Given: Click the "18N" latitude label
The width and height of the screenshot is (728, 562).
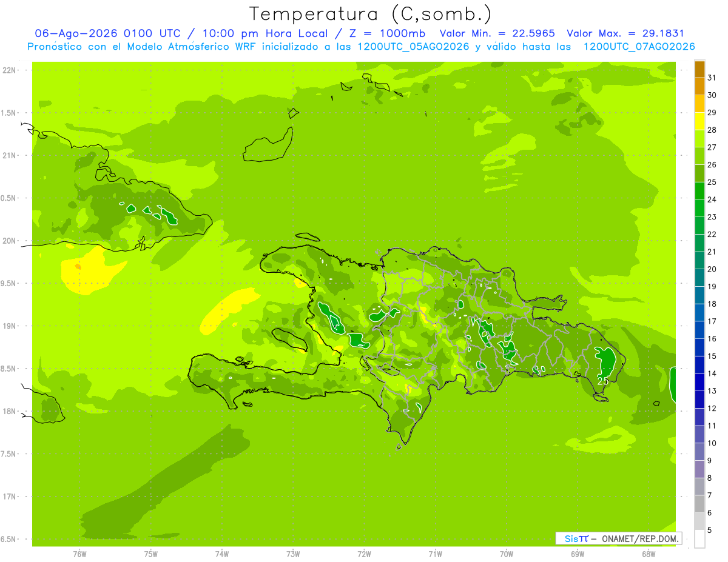Looking at the screenshot, I should [x=9, y=412].
